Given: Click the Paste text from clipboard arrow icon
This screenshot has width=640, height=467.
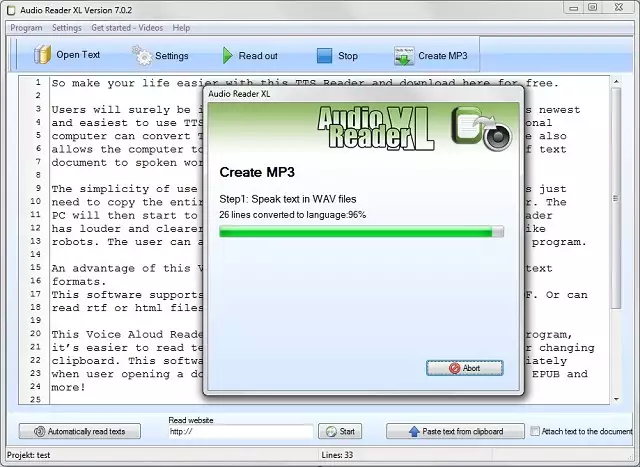Looking at the screenshot, I should click(x=414, y=432).
